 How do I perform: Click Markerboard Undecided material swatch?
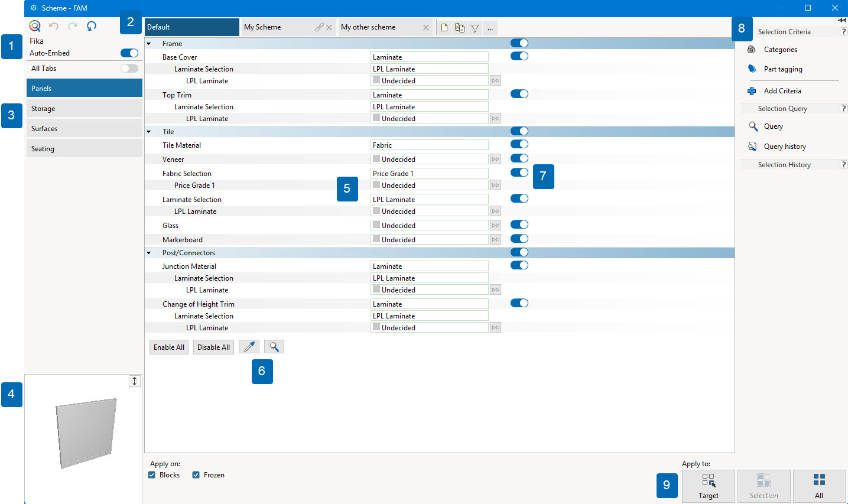376,239
